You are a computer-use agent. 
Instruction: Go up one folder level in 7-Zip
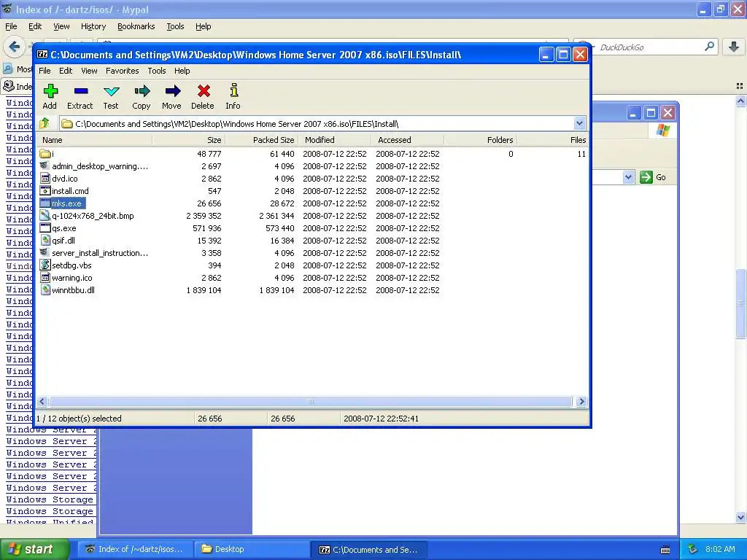44,124
